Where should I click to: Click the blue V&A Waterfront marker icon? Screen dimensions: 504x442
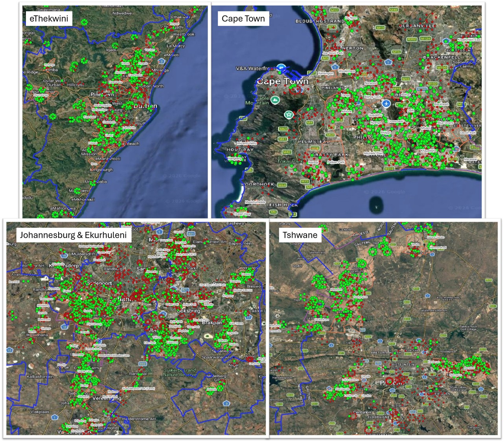[x=281, y=67]
